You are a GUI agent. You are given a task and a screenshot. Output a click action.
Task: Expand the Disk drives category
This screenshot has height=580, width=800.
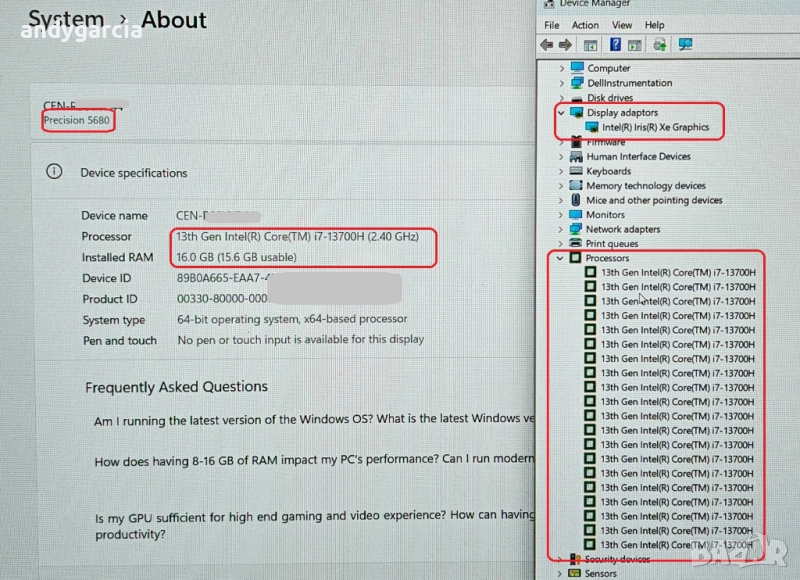pos(561,98)
